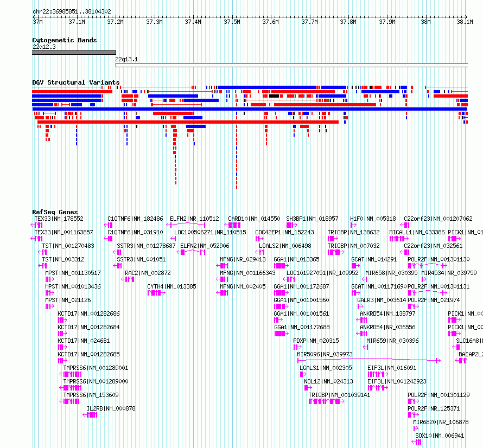
Task: Click the MIR658|NR_030395 gene glyph
Action: pyautogui.click(x=364, y=279)
